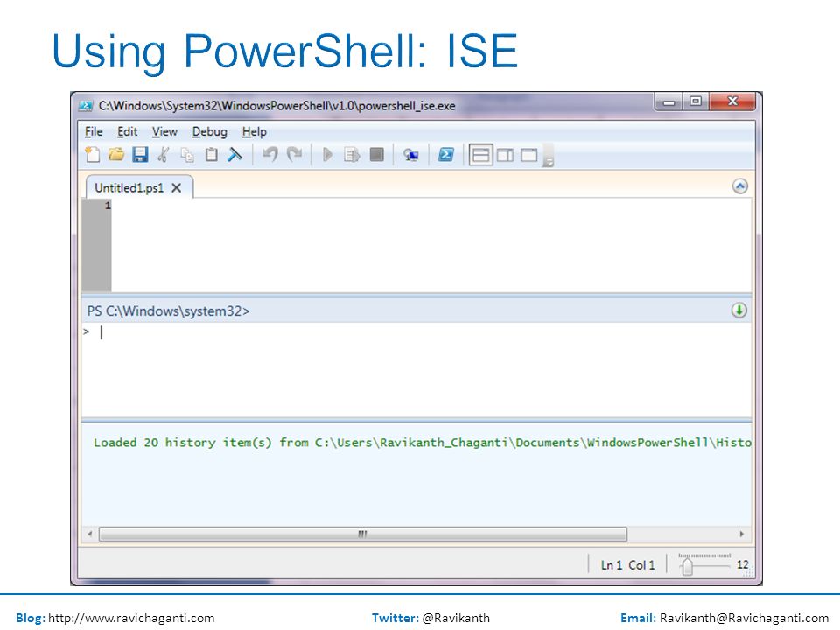
Task: Click the Twitter handle @Ravikanth
Action: tap(456, 618)
